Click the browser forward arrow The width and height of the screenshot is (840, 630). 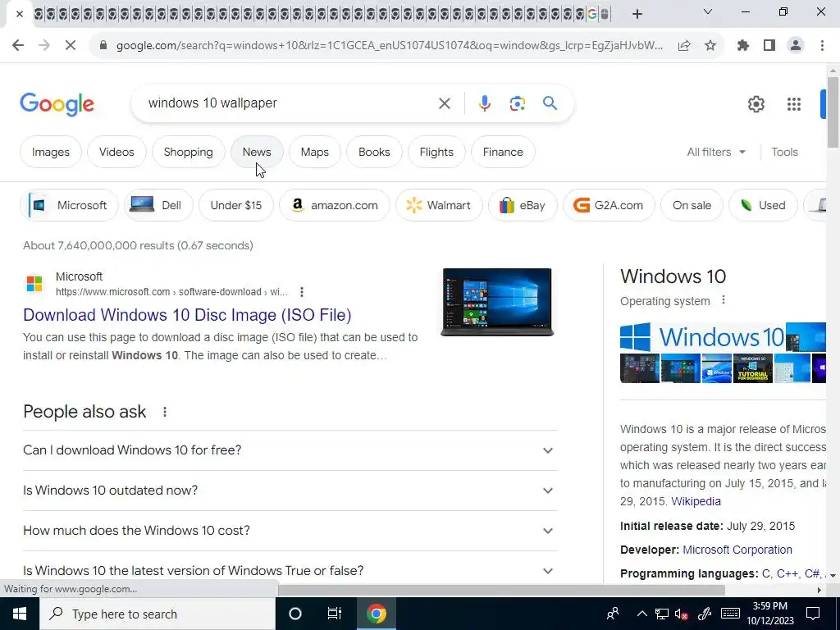click(x=44, y=46)
